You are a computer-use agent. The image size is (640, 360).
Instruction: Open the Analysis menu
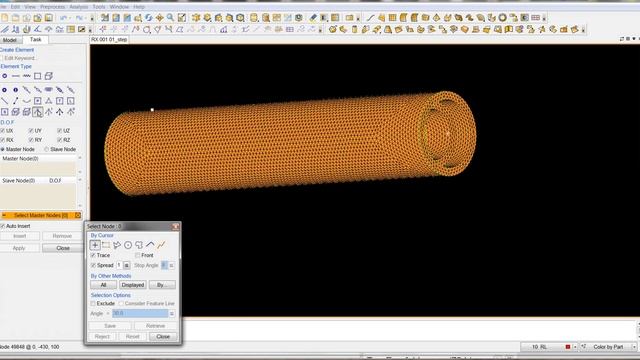click(78, 7)
